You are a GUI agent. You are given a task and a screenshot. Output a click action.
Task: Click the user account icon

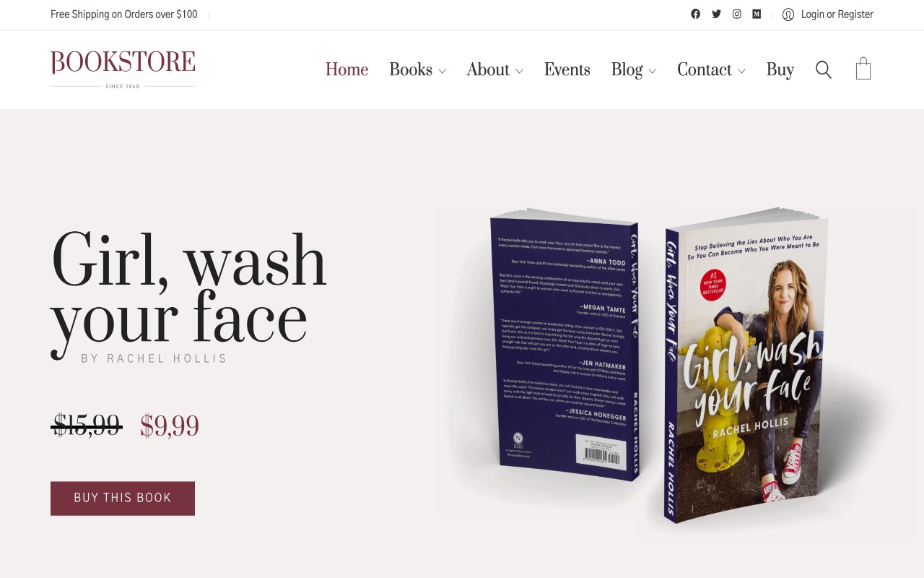(x=788, y=14)
